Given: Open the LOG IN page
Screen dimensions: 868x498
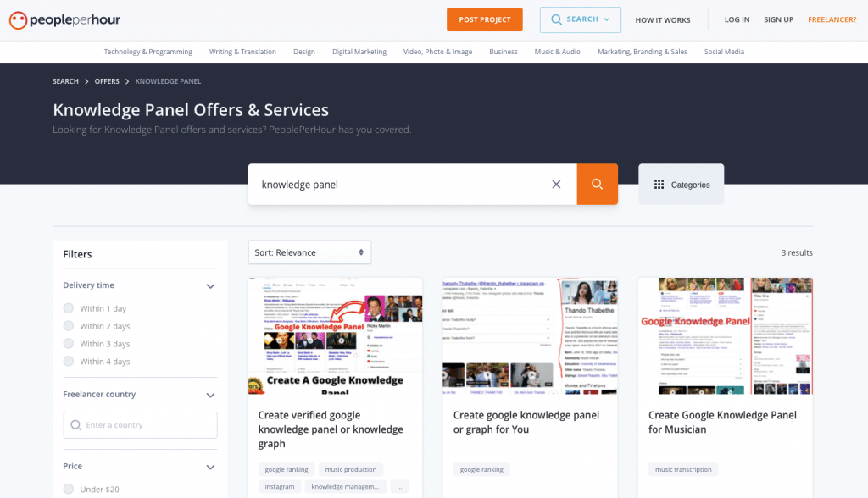Looking at the screenshot, I should (737, 19).
